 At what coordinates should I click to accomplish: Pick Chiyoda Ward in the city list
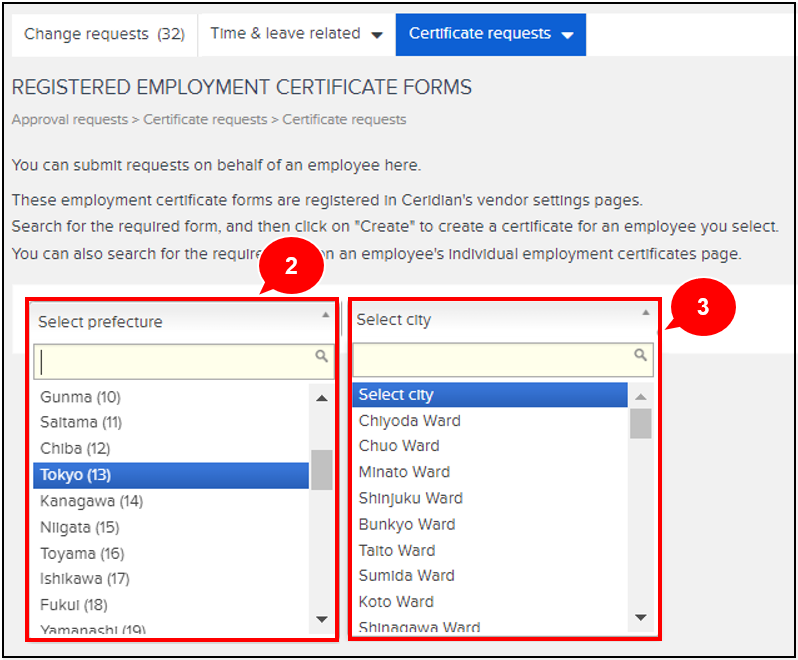coord(410,420)
